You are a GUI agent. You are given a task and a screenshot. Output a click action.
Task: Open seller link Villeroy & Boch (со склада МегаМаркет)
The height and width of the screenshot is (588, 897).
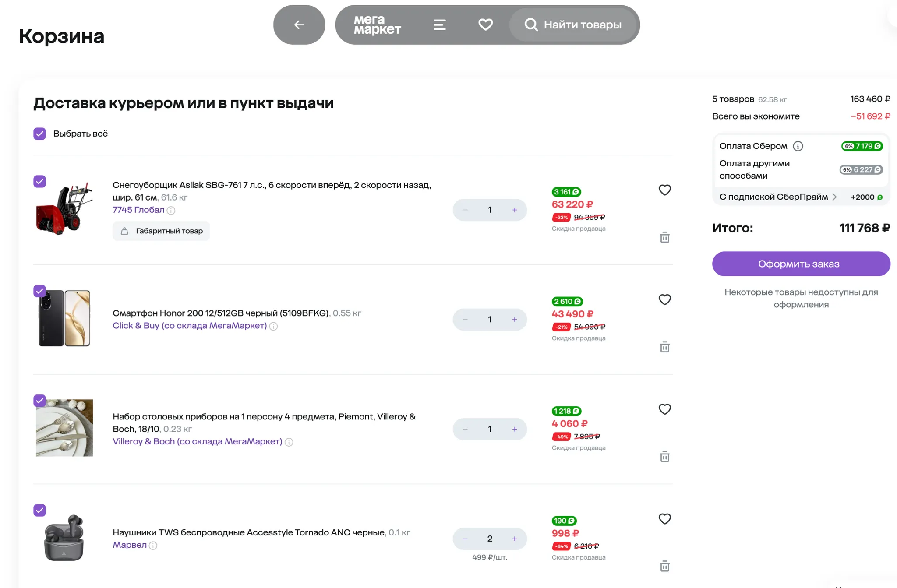198,441
